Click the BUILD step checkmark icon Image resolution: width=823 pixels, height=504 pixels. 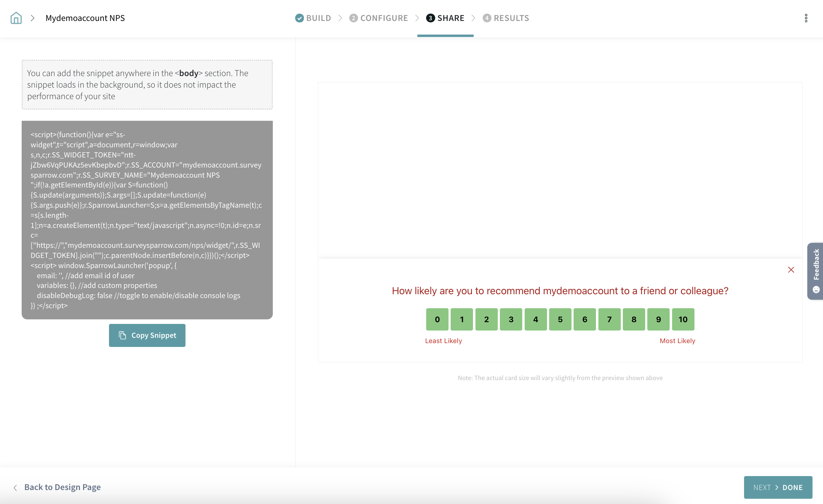299,18
